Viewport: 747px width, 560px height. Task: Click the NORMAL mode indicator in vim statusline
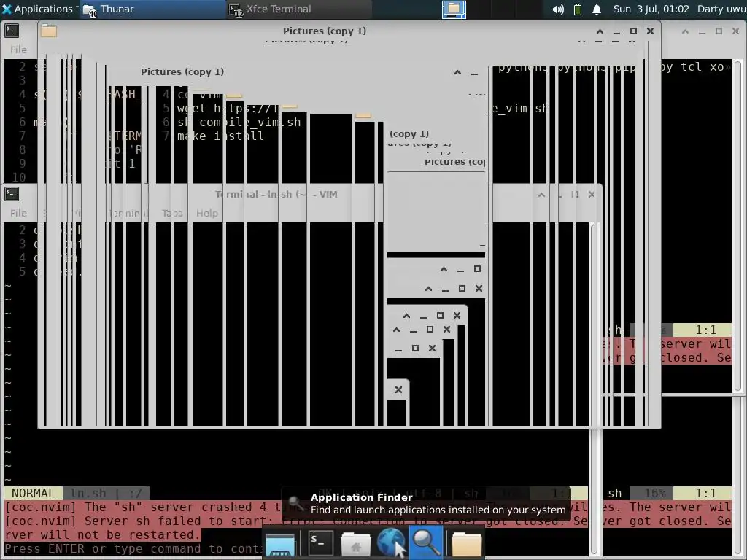pyautogui.click(x=33, y=494)
